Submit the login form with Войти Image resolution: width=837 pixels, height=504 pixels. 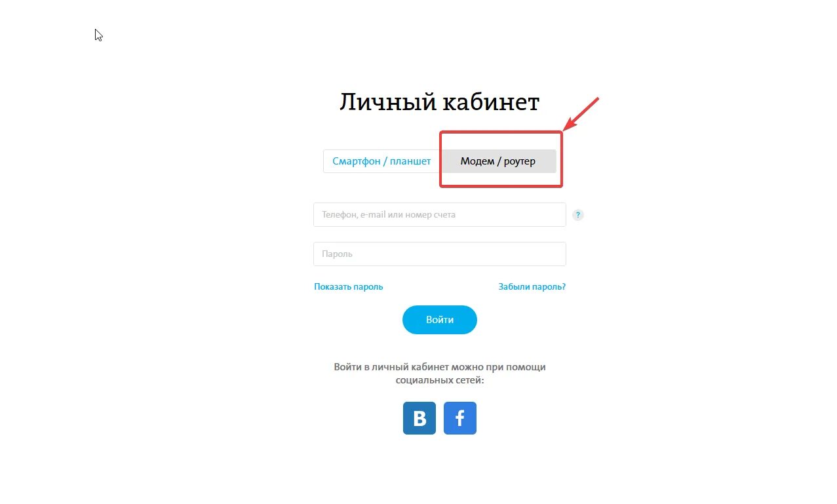click(x=439, y=320)
